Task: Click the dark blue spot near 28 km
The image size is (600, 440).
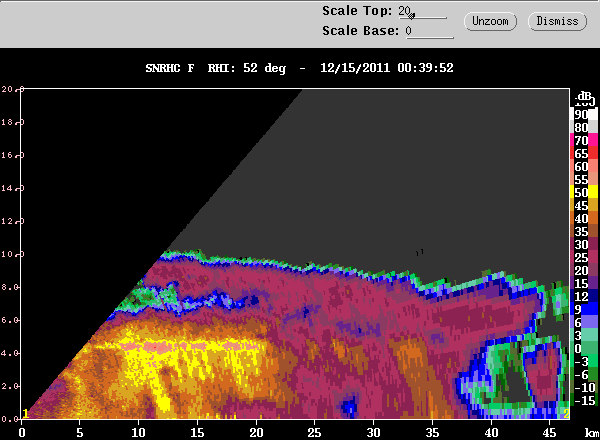Action: pos(349,405)
